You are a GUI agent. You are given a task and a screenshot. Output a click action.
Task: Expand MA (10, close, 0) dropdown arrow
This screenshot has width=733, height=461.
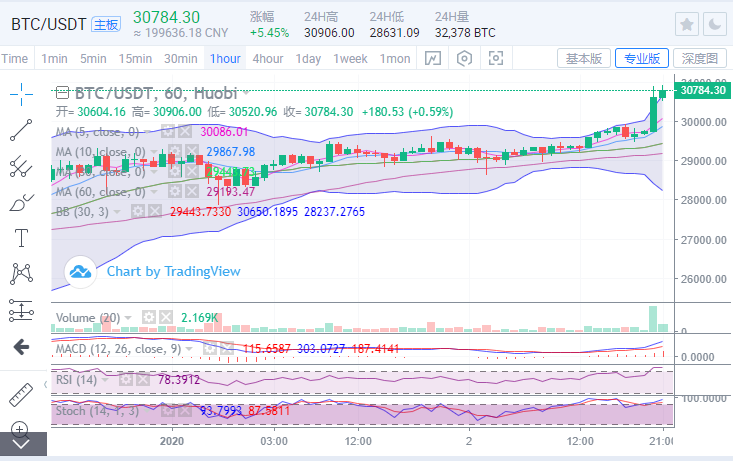point(153,152)
